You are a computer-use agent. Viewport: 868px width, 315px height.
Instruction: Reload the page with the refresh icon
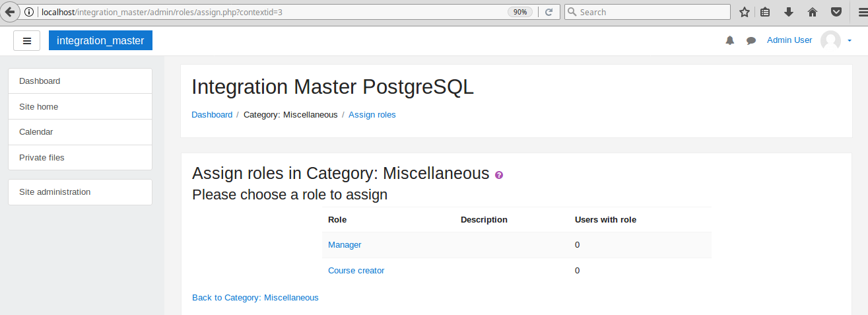549,12
